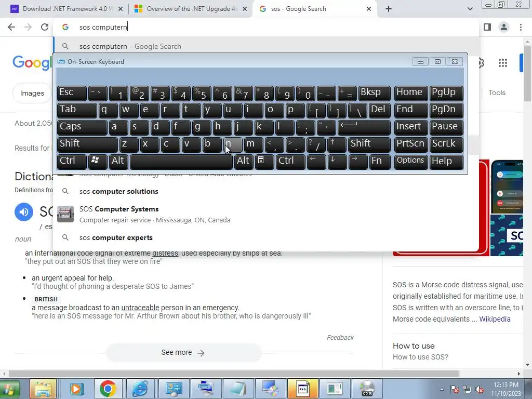Click the spacebar on On-Screen Keyboard
The height and width of the screenshot is (399, 532).
tap(181, 162)
